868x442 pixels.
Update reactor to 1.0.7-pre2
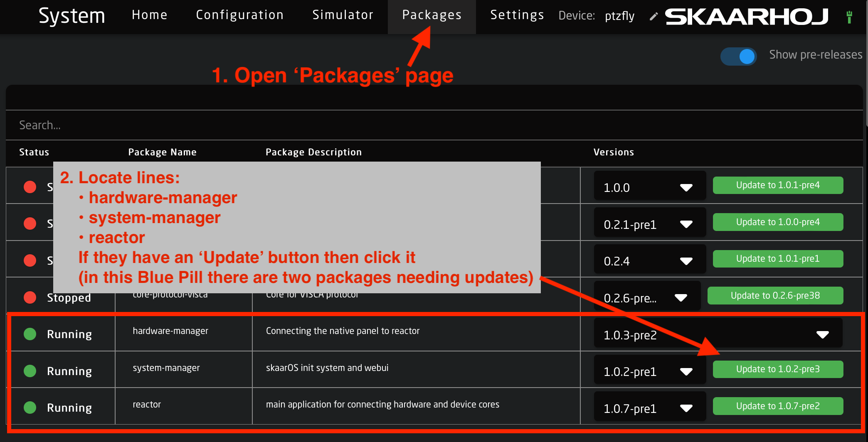pyautogui.click(x=778, y=406)
